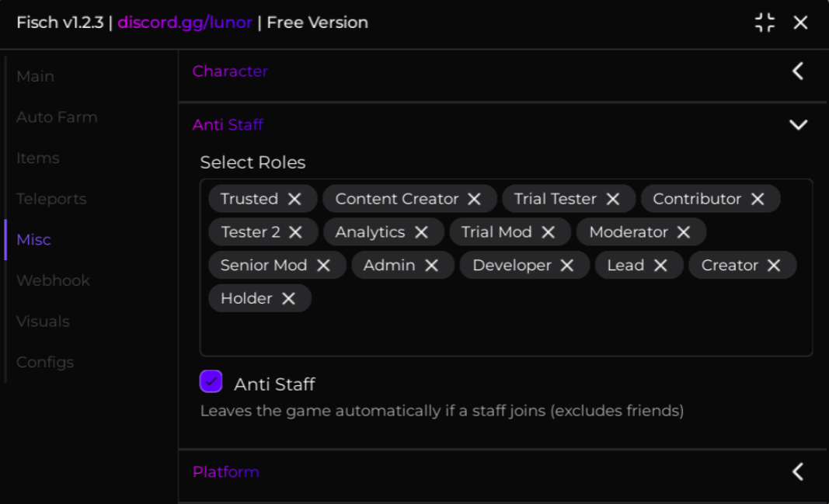The height and width of the screenshot is (504, 829).
Task: Click the Anti Staff description text
Action: pos(442,411)
